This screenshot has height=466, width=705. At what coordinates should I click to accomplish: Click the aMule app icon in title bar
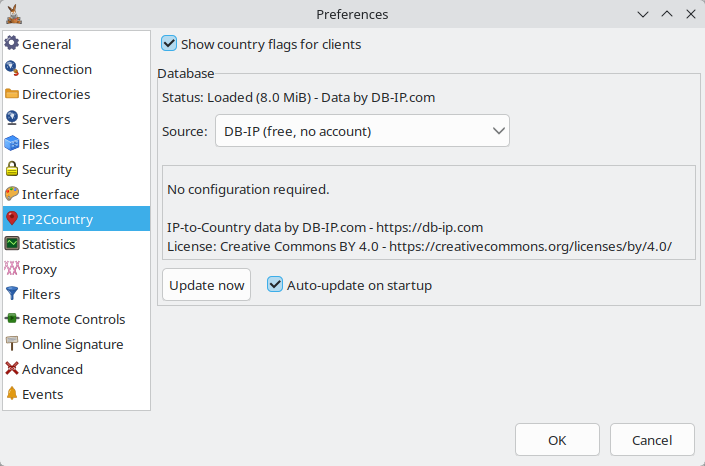[x=14, y=14]
